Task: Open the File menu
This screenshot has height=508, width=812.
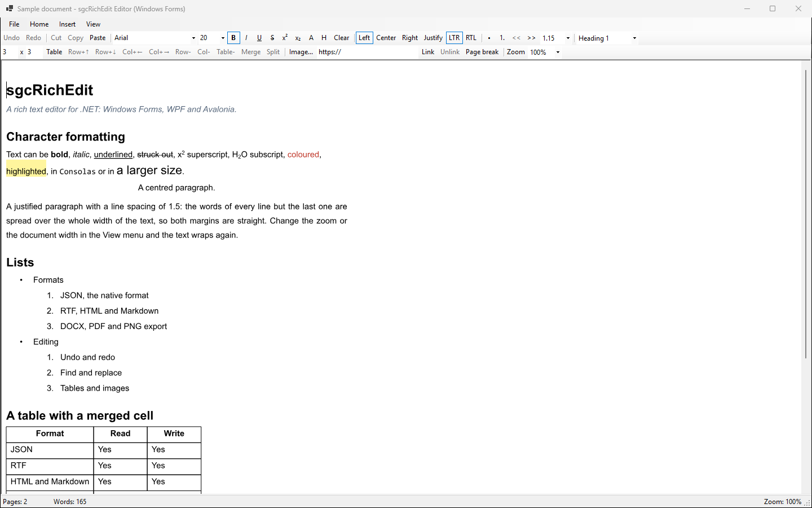Action: pos(14,24)
